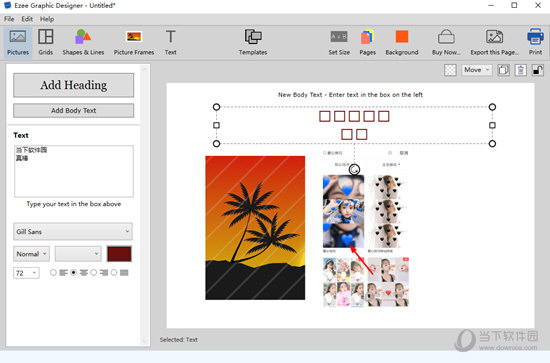Image resolution: width=550 pixels, height=363 pixels.
Task: Select the Text tool
Action: point(170,42)
